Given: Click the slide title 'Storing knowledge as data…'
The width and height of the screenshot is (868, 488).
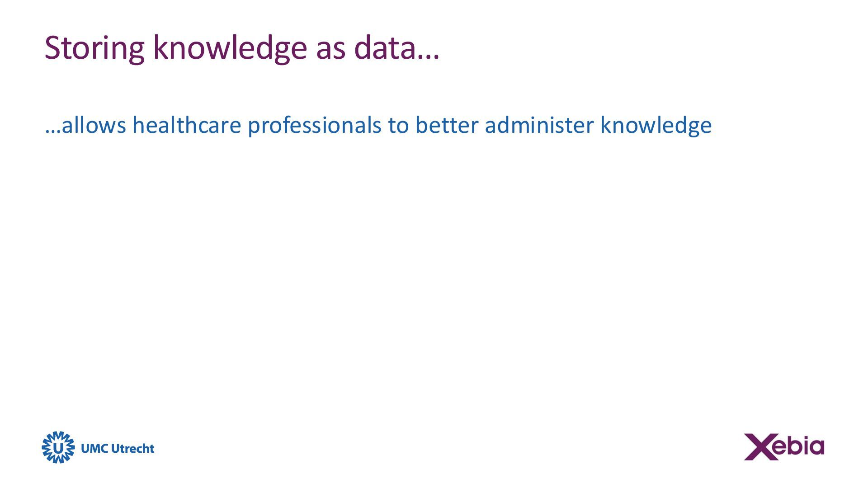Looking at the screenshot, I should pyautogui.click(x=242, y=48).
